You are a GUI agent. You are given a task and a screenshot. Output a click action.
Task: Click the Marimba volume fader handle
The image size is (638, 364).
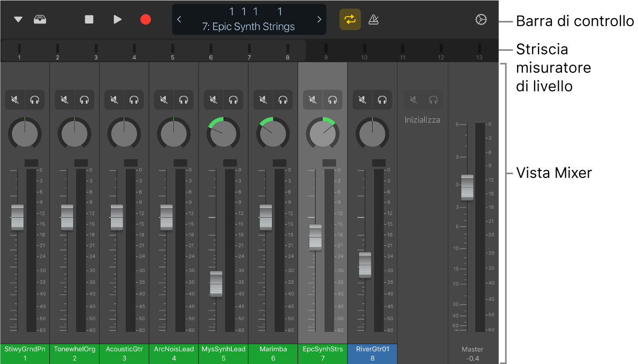pos(265,218)
